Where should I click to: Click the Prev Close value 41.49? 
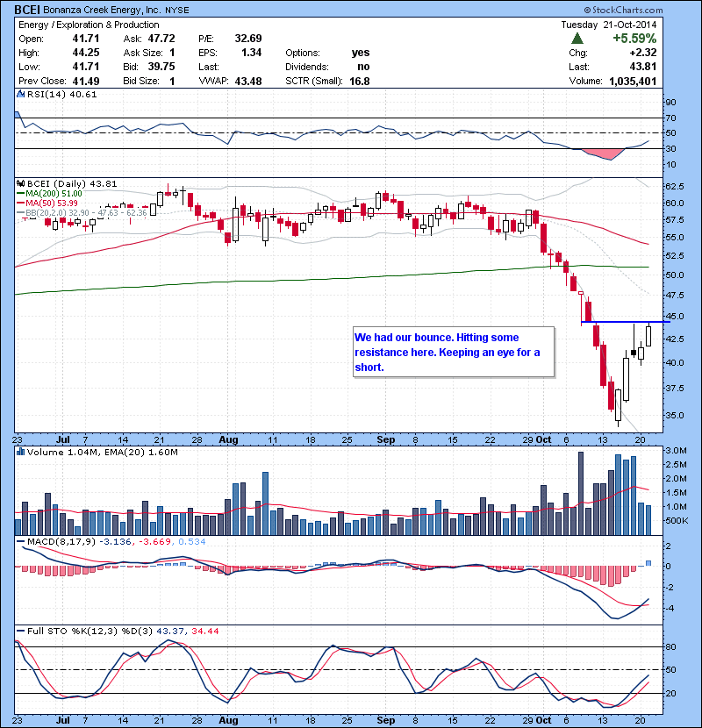[86, 81]
